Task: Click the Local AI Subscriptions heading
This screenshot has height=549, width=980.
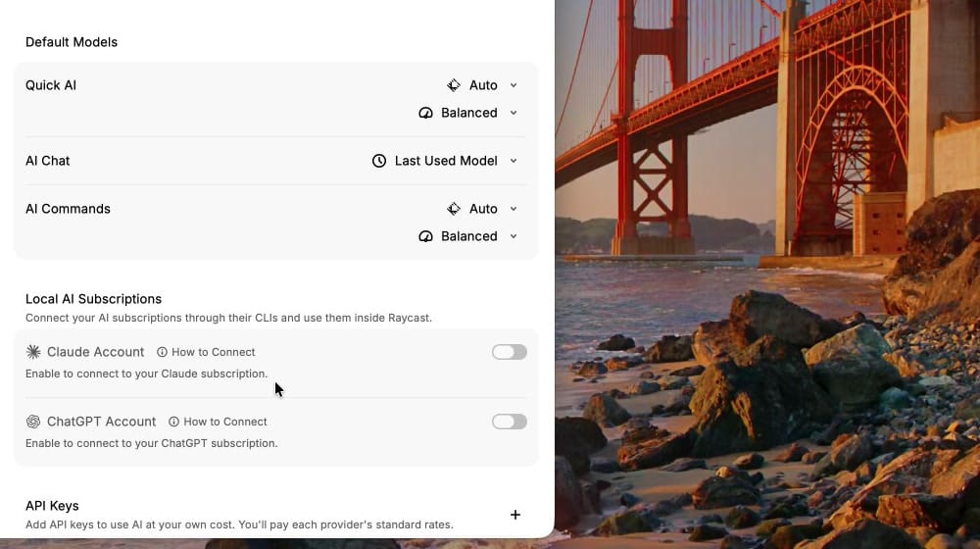Action: point(93,299)
